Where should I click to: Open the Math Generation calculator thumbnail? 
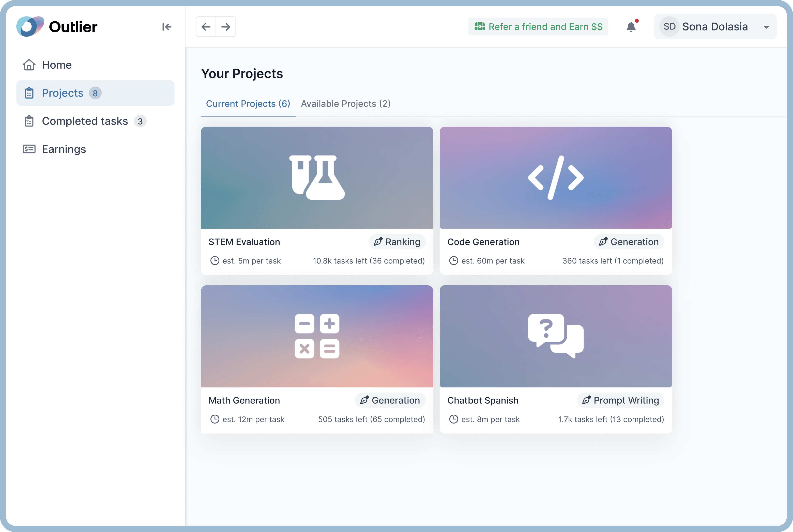click(x=317, y=336)
